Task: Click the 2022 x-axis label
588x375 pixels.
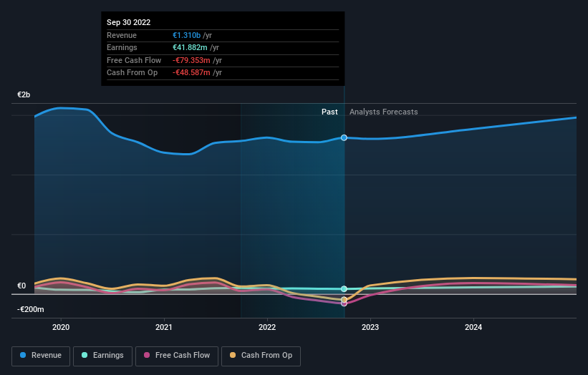Action: pyautogui.click(x=267, y=327)
